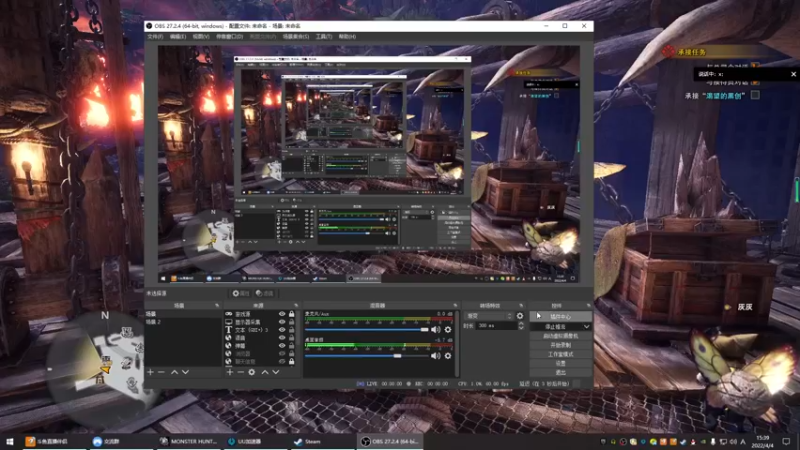
Task: Switch to MONSTER HUNTER taskbar item
Action: click(x=189, y=441)
